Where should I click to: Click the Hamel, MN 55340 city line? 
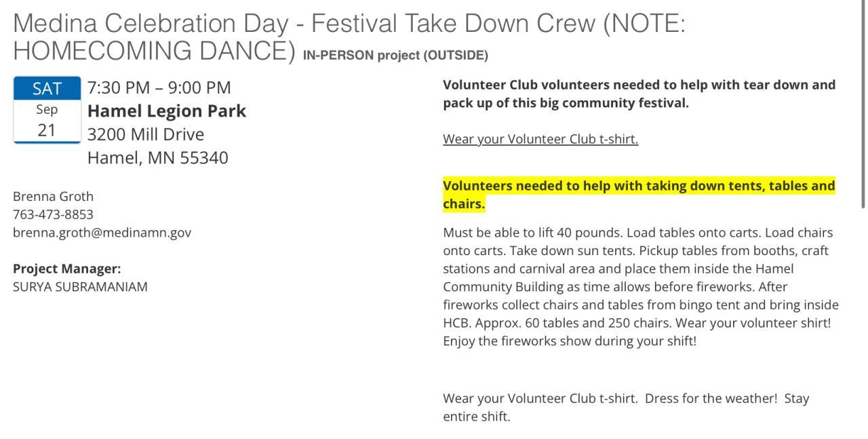coord(158,158)
